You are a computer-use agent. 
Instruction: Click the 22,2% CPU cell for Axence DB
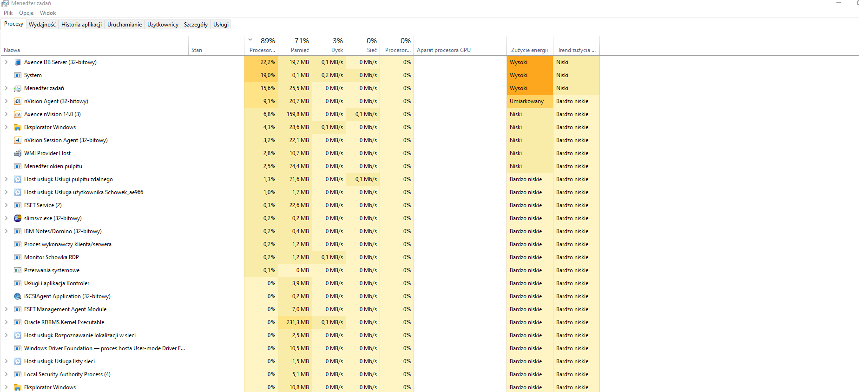click(x=261, y=62)
